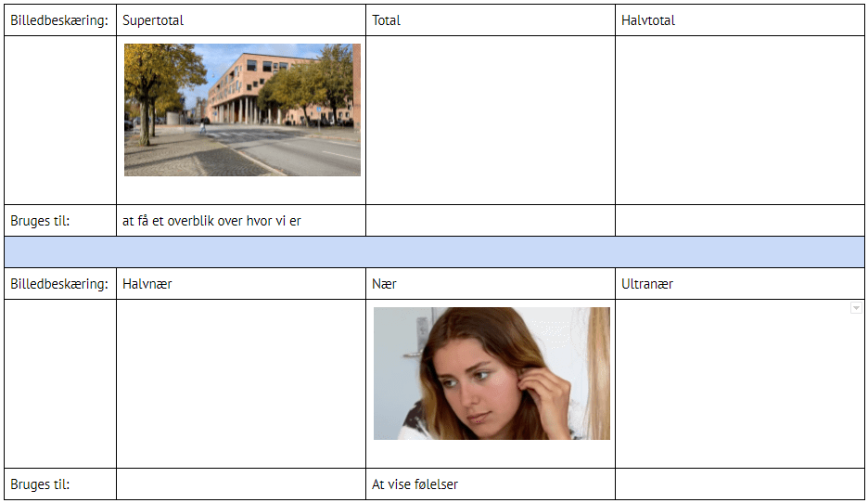Place cursor in 'At vise følelser' cell

point(415,484)
